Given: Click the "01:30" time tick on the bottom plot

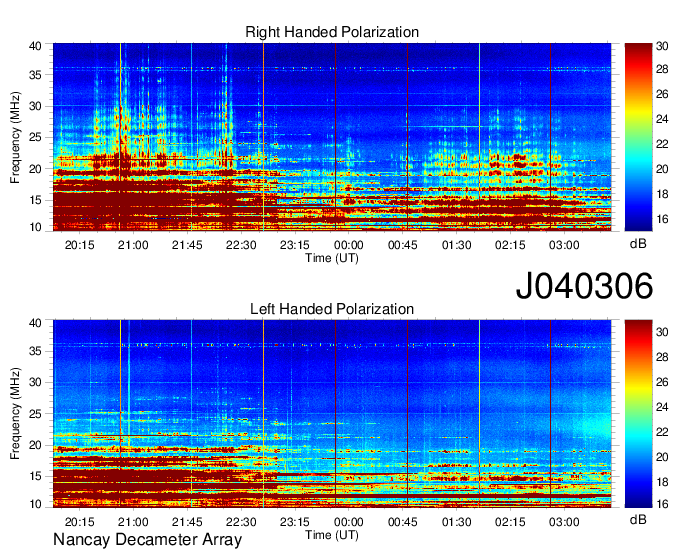Looking at the screenshot, I should pos(456,522).
